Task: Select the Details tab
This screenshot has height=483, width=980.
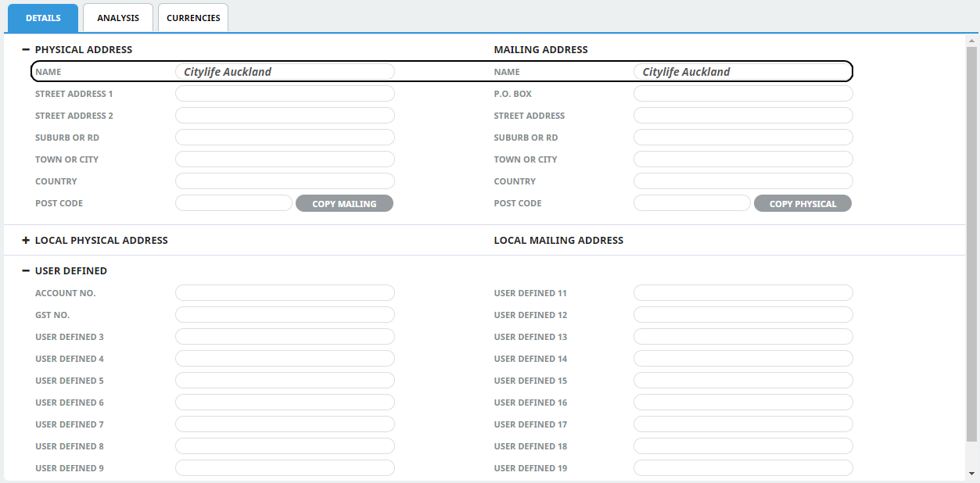Action: tap(43, 18)
